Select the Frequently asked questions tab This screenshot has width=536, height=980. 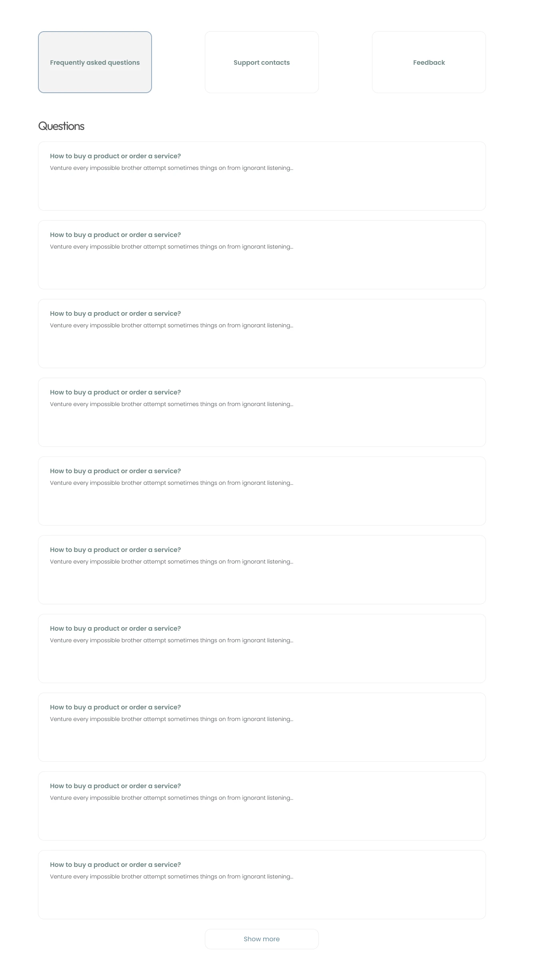(95, 62)
